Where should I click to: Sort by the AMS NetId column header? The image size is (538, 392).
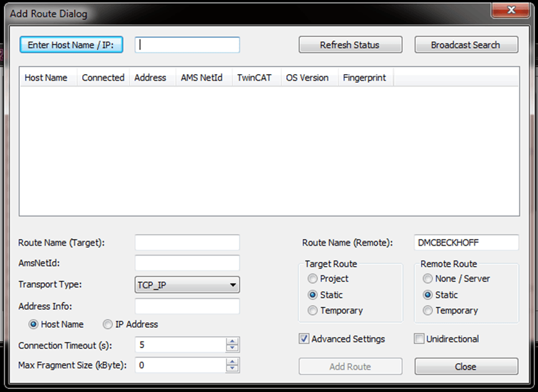tap(204, 78)
